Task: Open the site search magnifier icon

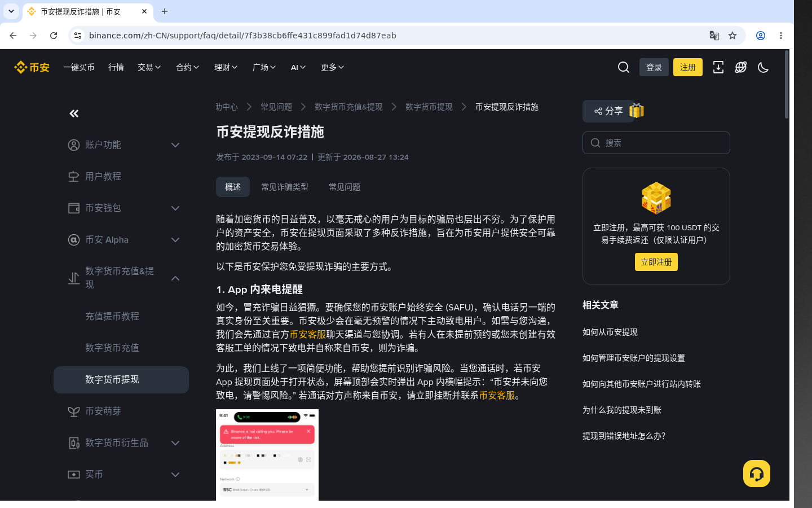Action: 624,67
